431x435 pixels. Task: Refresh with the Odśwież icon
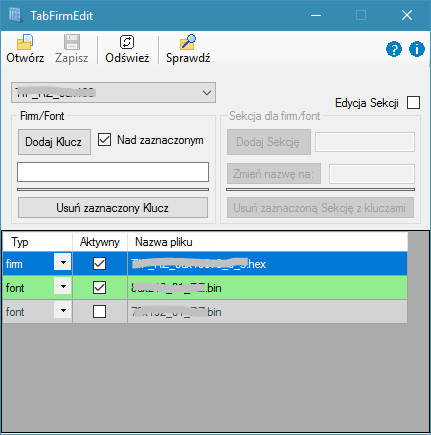127,42
